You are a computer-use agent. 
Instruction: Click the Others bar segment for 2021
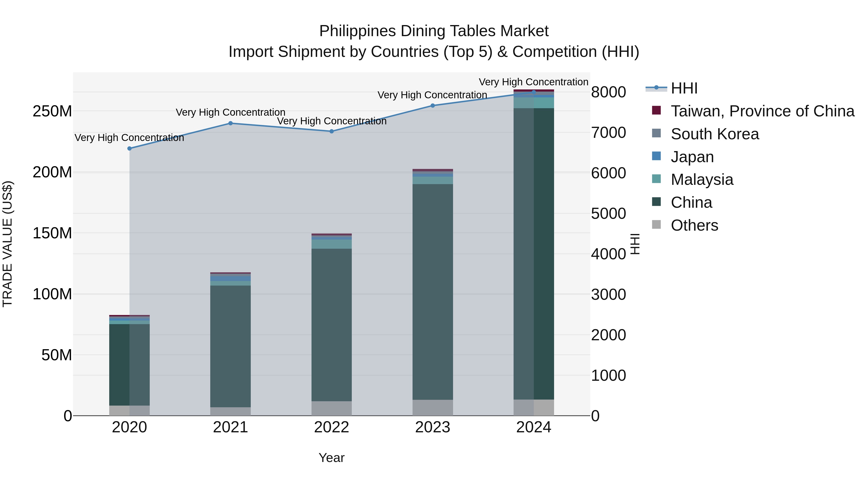[231, 411]
